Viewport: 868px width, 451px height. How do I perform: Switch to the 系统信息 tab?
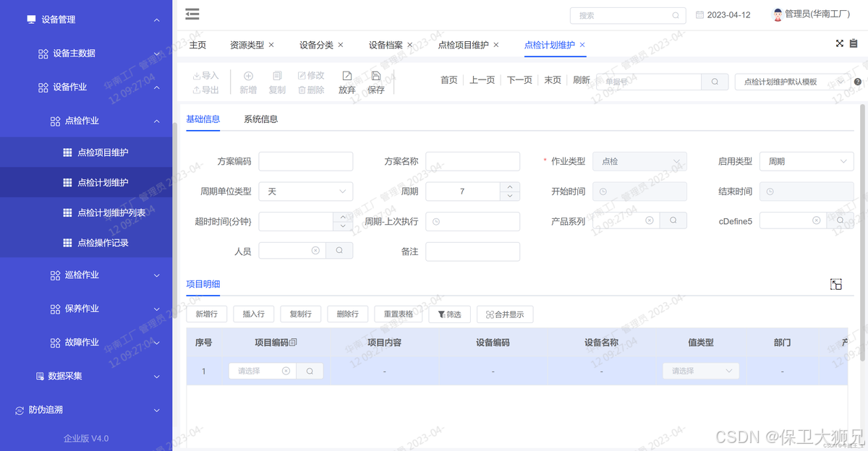point(261,119)
